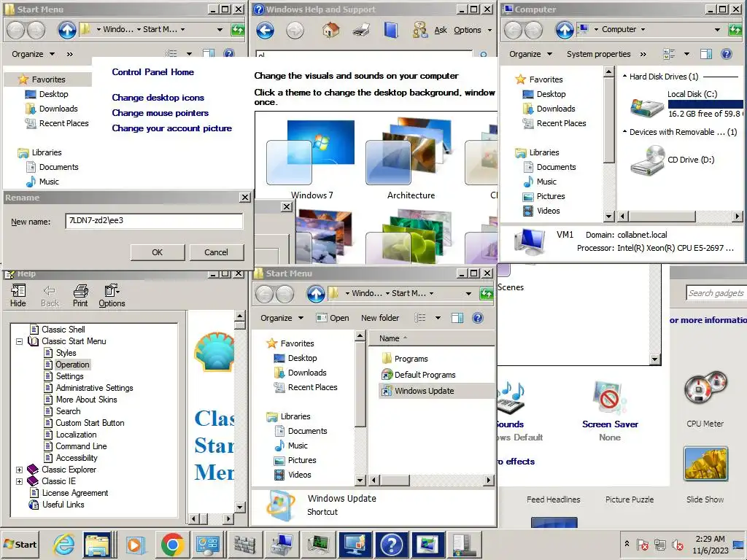Open Organize dropdown in lower Start Menu window
The width and height of the screenshot is (747, 560).
pos(282,318)
